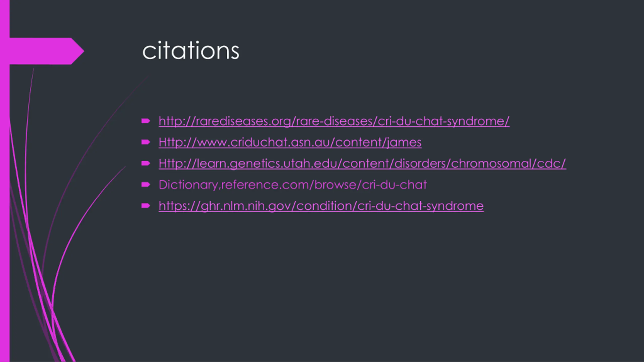Click the magenta vertical bar on left edge

pos(5,181)
